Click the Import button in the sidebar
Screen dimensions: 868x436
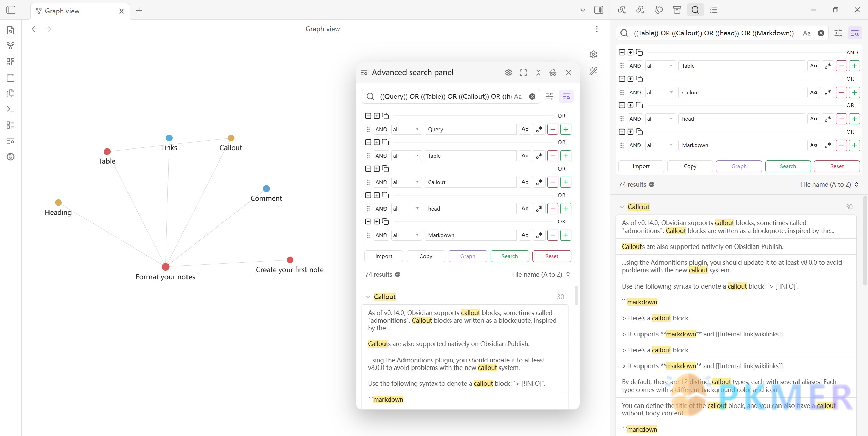[x=641, y=166]
